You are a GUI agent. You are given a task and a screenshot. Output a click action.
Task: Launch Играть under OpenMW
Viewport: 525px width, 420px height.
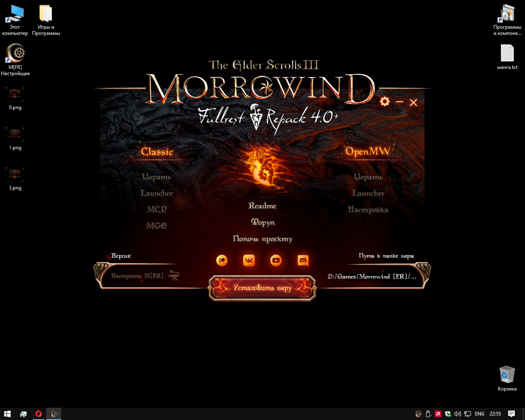coord(368,177)
